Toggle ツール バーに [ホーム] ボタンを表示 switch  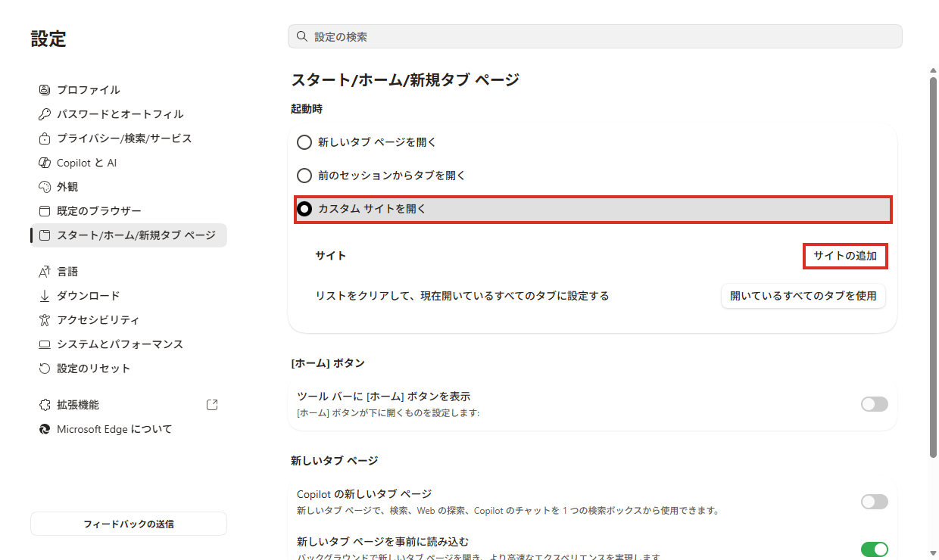pyautogui.click(x=874, y=404)
